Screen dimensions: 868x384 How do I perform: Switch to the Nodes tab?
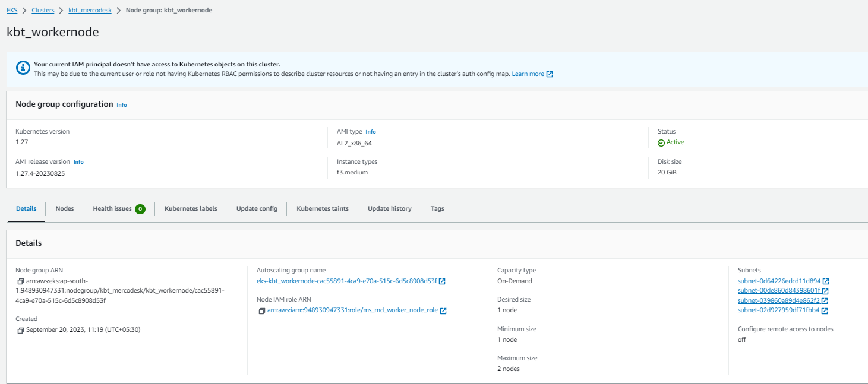click(x=65, y=209)
